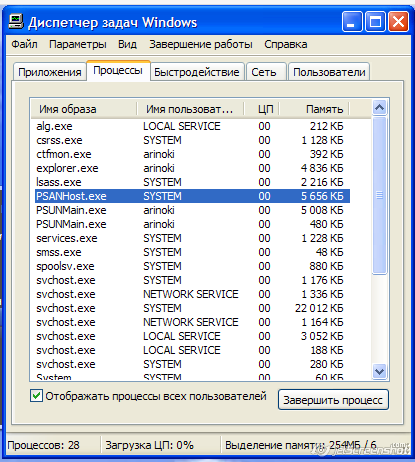The image size is (415, 462).
Task: Select PSUNMain.exe using 480 КБ
Action: [192, 224]
